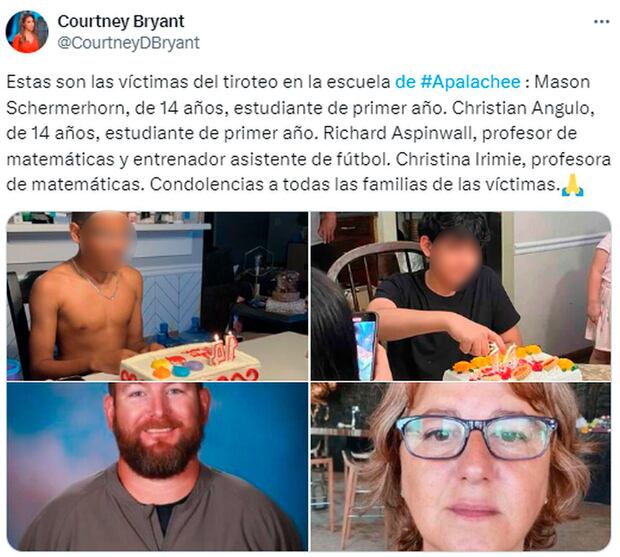Click the praying hands emoji
This screenshot has width=620, height=557.
573,185
